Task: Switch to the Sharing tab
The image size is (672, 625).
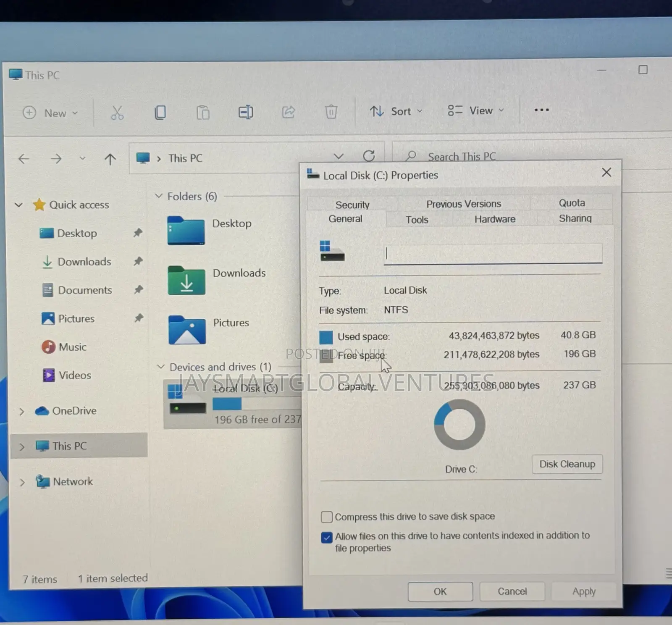Action: click(x=575, y=218)
